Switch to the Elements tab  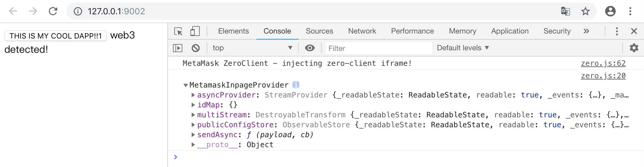click(233, 31)
